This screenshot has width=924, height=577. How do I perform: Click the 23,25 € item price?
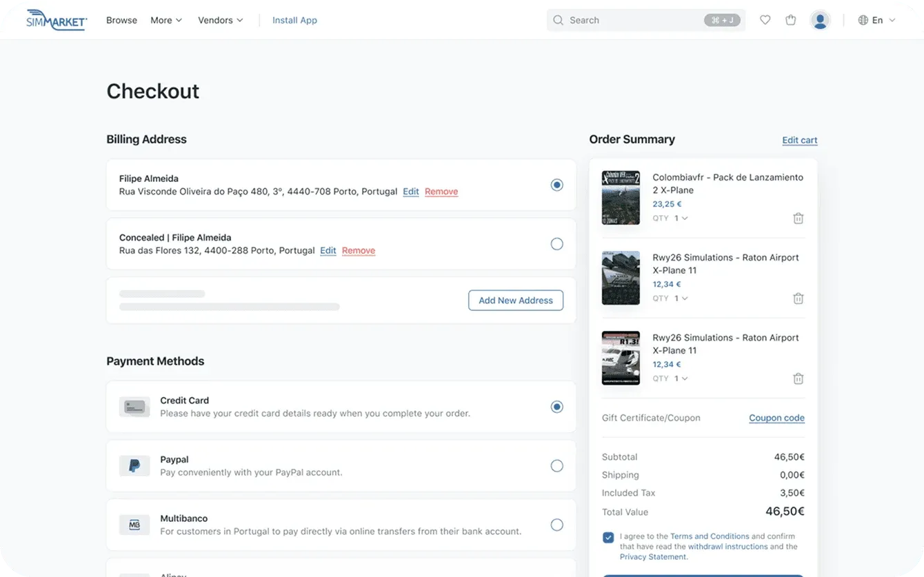pos(667,204)
